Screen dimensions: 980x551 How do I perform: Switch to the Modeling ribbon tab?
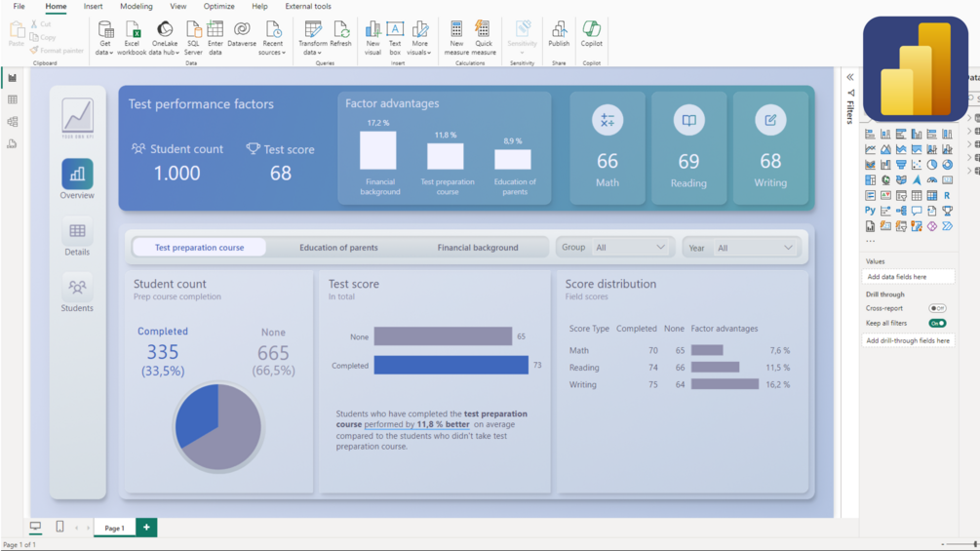137,6
